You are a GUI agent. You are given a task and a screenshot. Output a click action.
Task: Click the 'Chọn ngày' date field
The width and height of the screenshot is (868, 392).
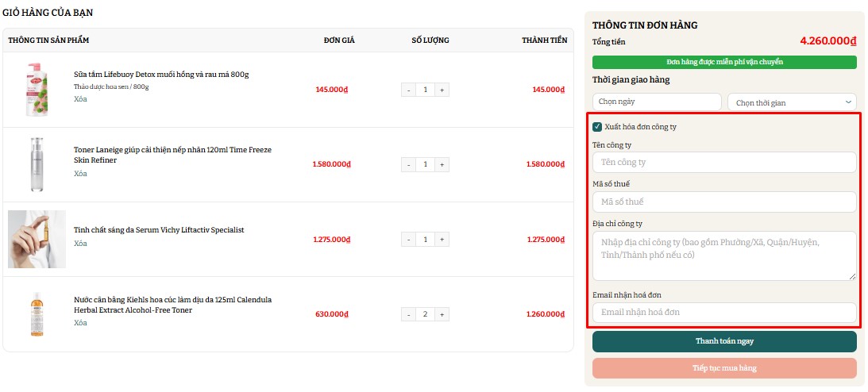click(657, 102)
